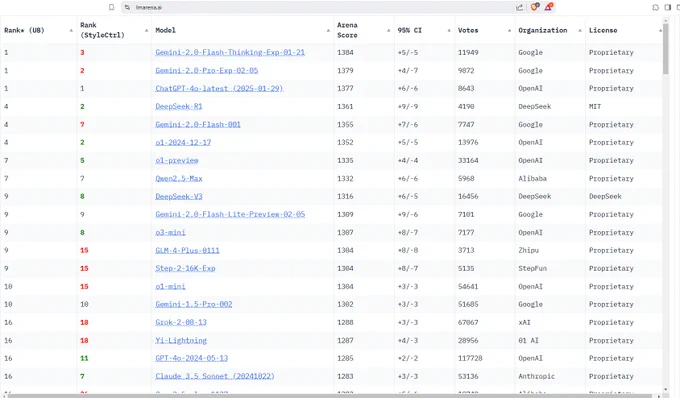Viewport: 680px width, 398px height.
Task: Sort by Votes column arrow
Action: (509, 30)
